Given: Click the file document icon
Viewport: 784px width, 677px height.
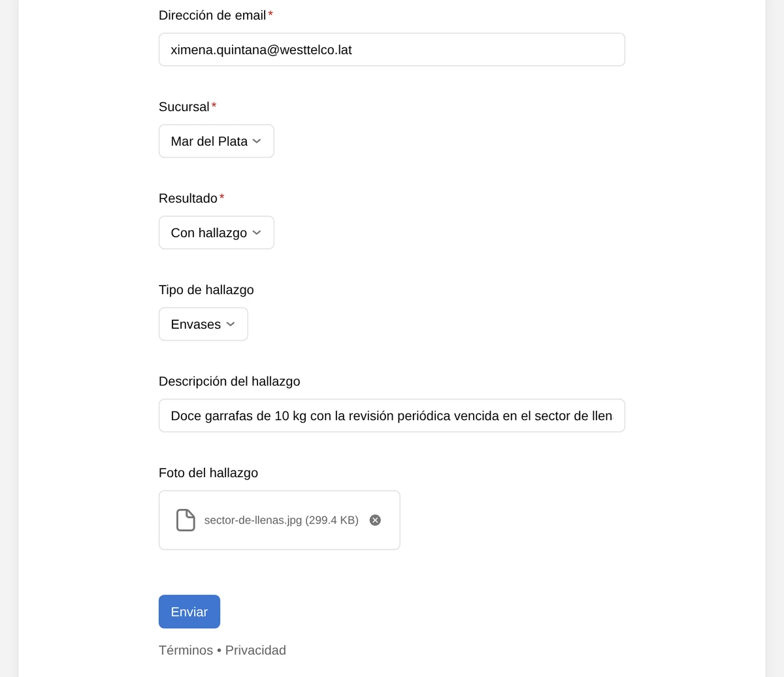Looking at the screenshot, I should 186,520.
